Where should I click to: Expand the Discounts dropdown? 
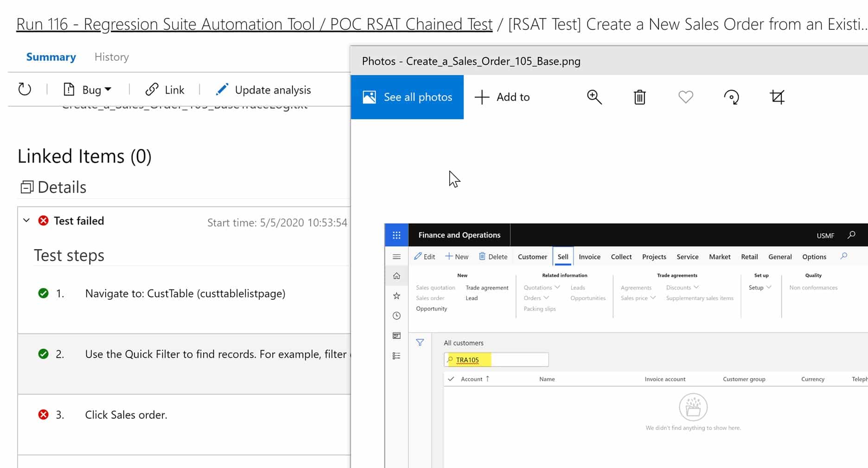tap(683, 288)
